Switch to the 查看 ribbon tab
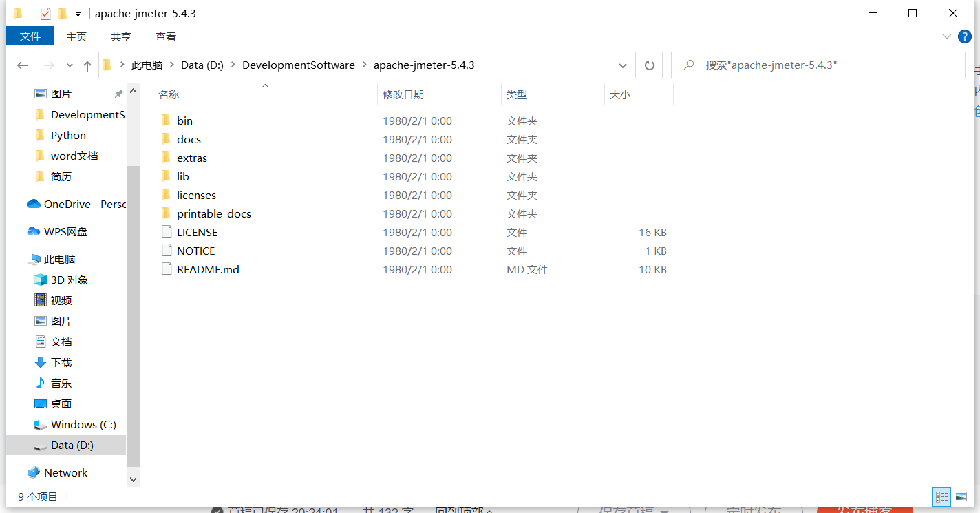The image size is (980, 513). [166, 36]
